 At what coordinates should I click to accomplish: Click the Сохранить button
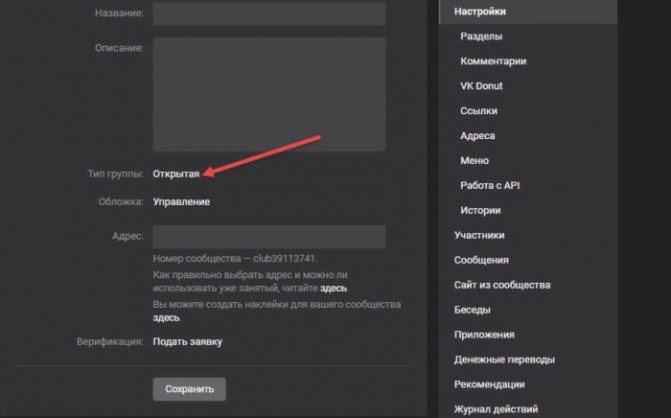click(x=189, y=389)
